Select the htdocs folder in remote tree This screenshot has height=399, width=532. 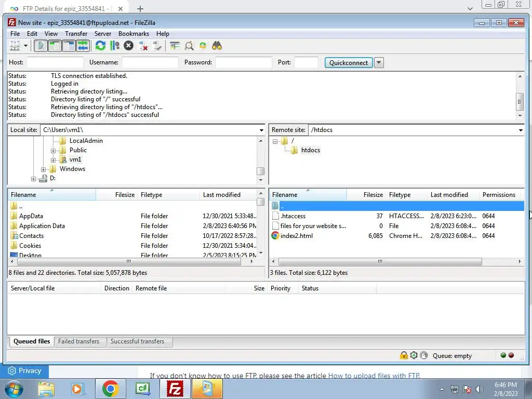click(x=311, y=150)
